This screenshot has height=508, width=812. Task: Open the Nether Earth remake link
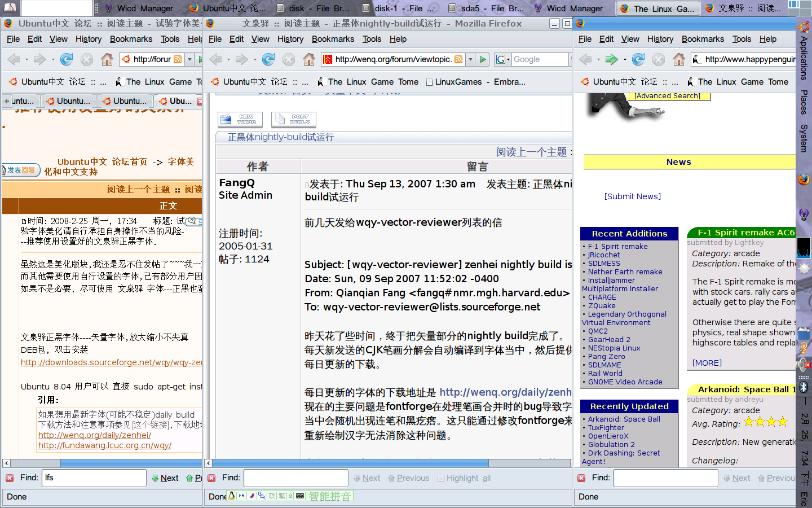pyautogui.click(x=625, y=271)
